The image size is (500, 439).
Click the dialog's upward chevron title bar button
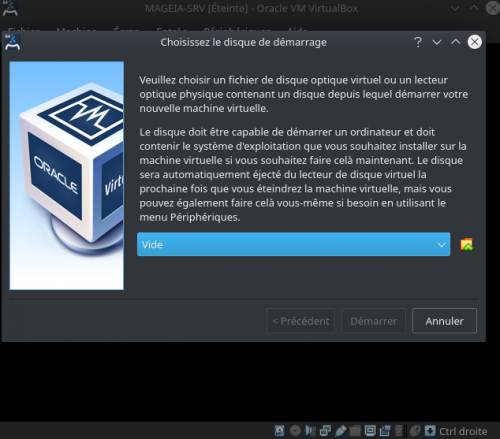(456, 42)
